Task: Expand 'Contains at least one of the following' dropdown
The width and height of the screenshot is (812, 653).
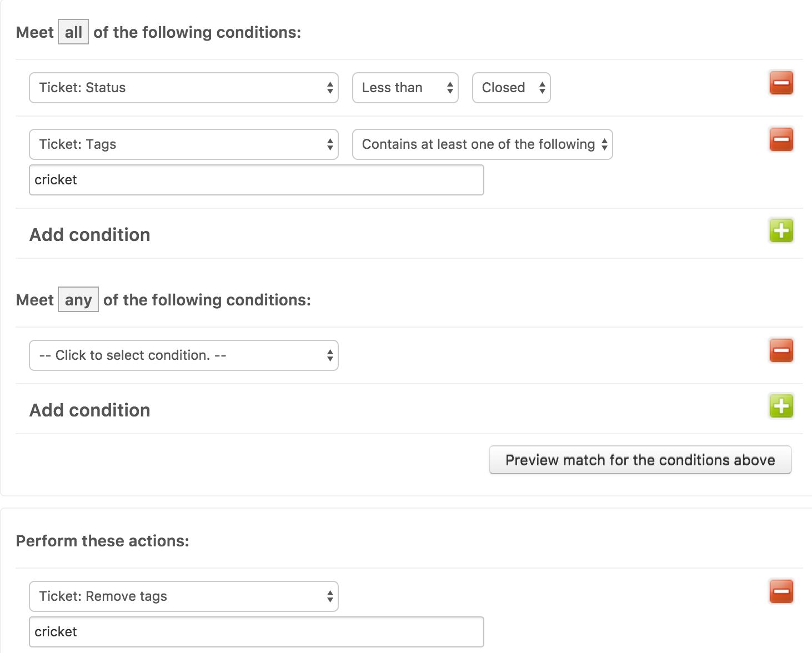Action: (x=482, y=144)
